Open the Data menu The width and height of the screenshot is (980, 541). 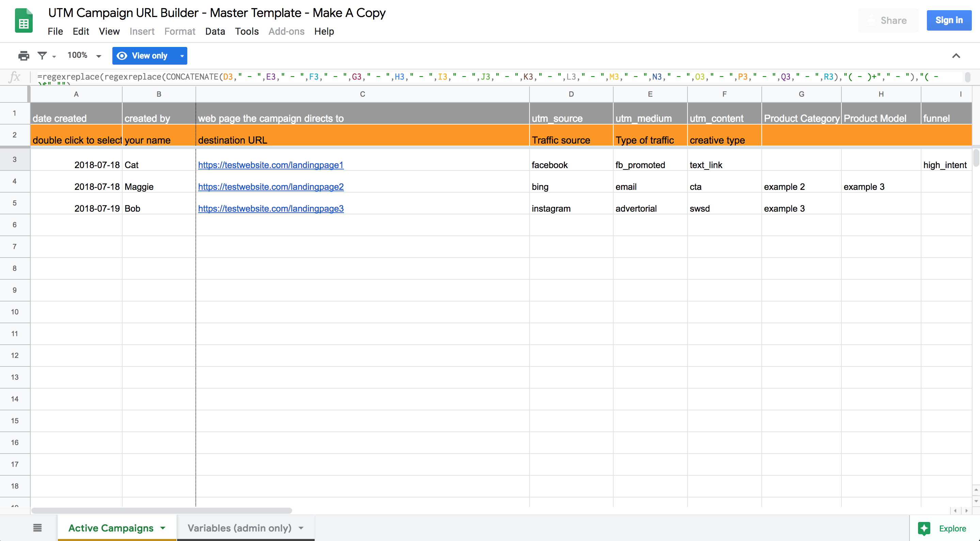click(215, 31)
